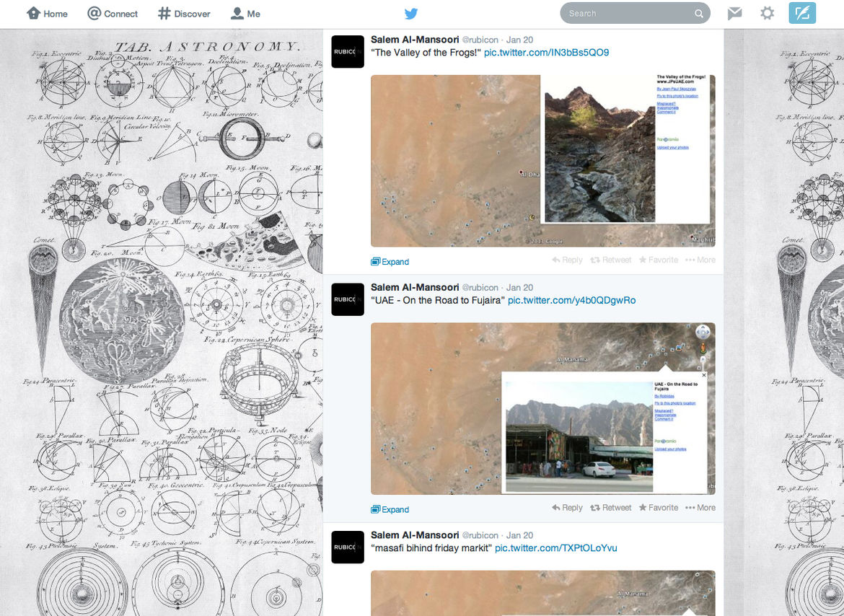Click the search magnifier icon
The width and height of the screenshot is (844, 616).
coord(699,14)
